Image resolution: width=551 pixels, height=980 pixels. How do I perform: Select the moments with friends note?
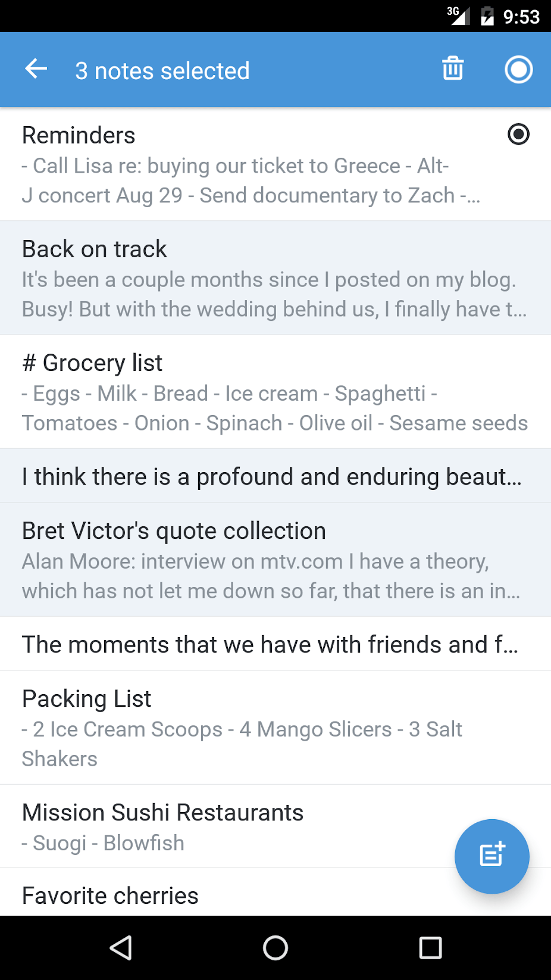click(x=275, y=644)
